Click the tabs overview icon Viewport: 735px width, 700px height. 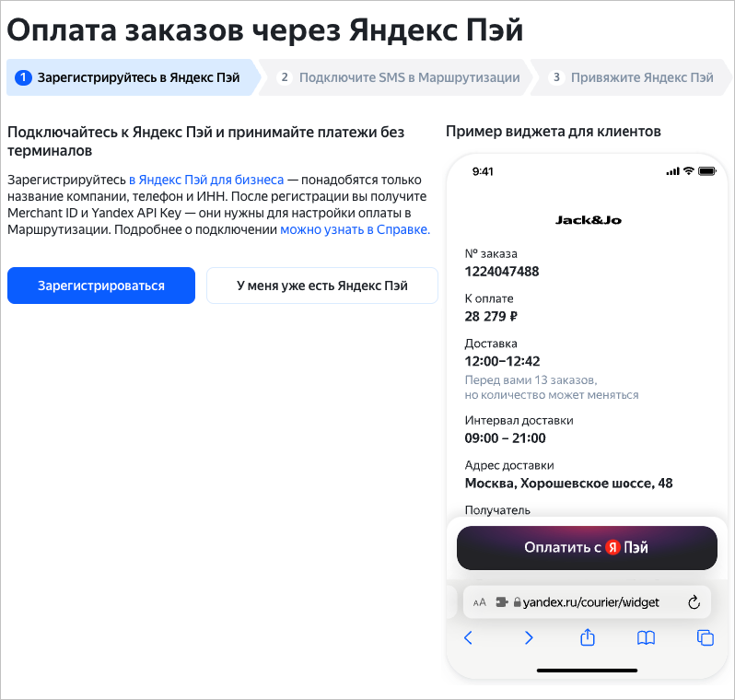(x=706, y=637)
